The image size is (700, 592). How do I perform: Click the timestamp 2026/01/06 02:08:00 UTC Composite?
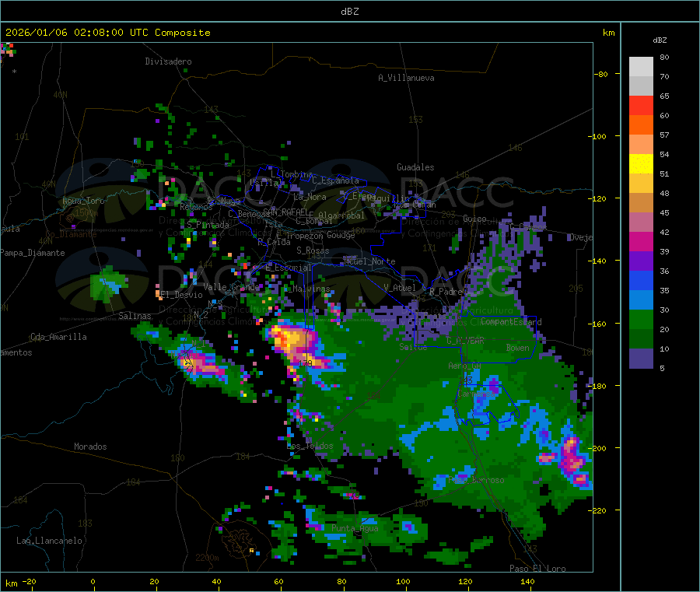coord(107,33)
